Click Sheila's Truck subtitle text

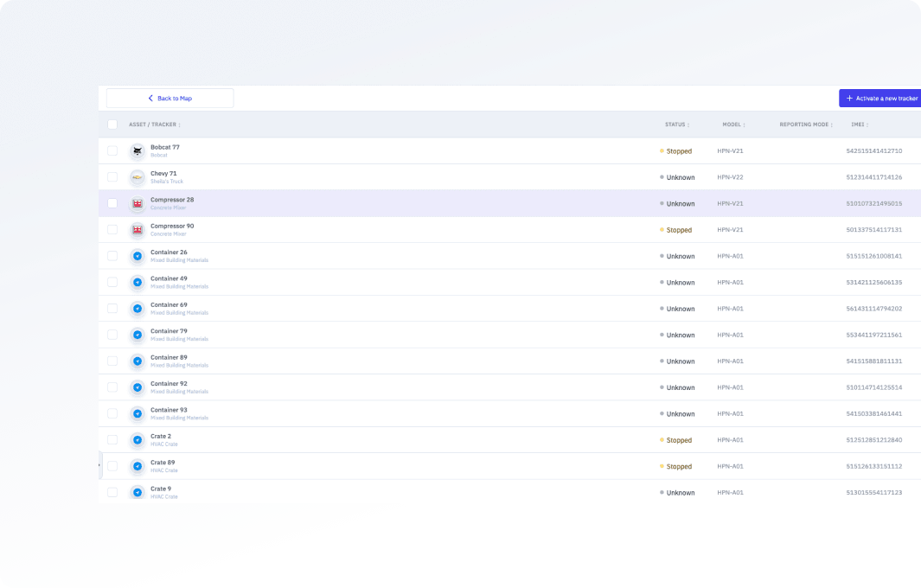pyautogui.click(x=167, y=182)
